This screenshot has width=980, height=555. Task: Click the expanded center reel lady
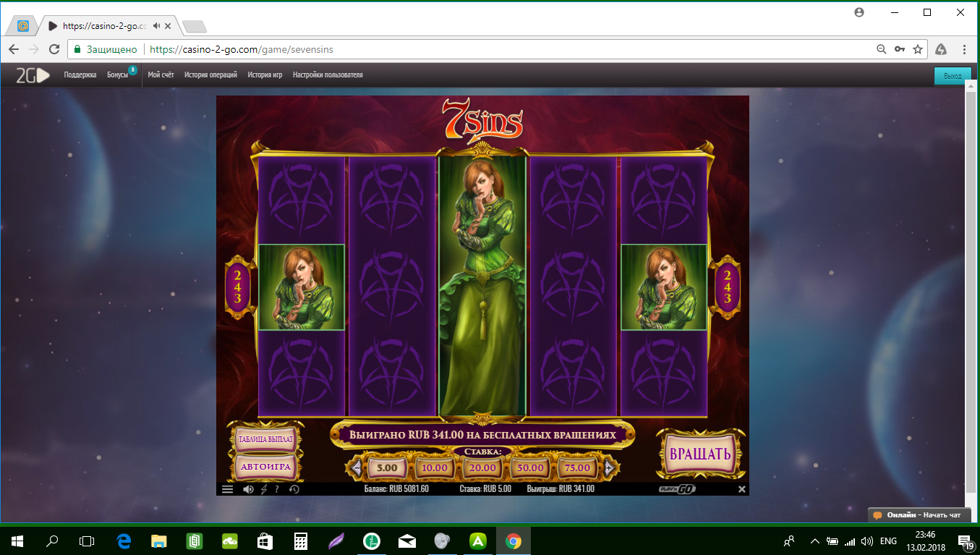tap(482, 286)
